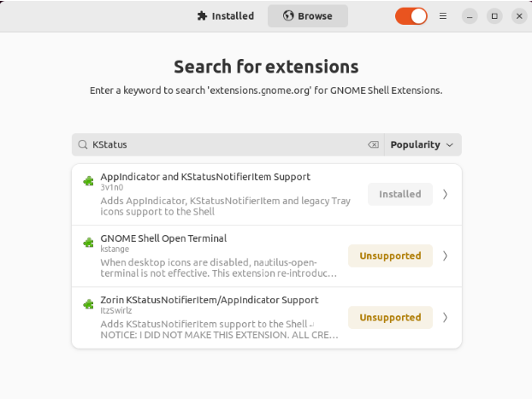This screenshot has height=399, width=532.
Task: Open the hamburger main menu
Action: (443, 16)
